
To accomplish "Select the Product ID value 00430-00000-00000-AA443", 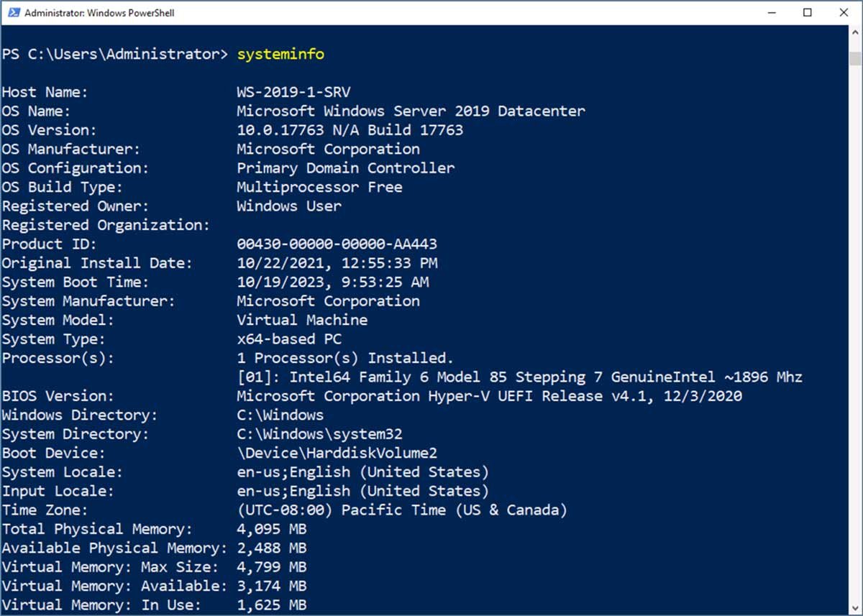I will click(x=336, y=244).
